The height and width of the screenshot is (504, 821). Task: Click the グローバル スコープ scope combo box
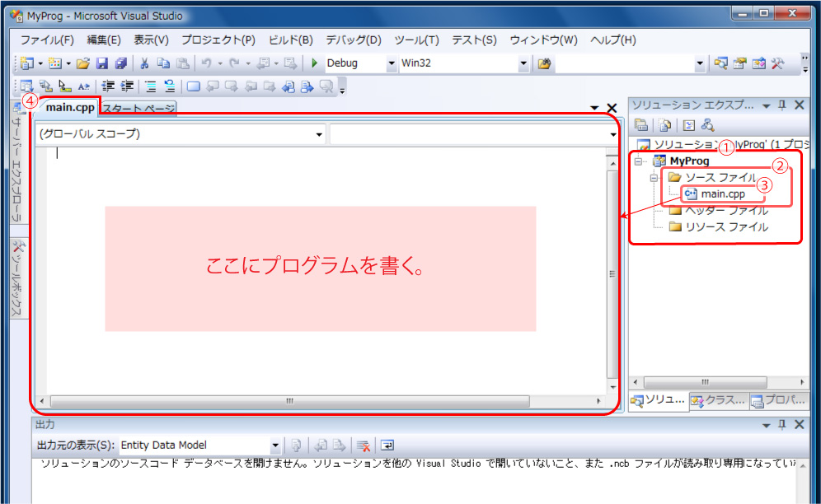(x=181, y=134)
